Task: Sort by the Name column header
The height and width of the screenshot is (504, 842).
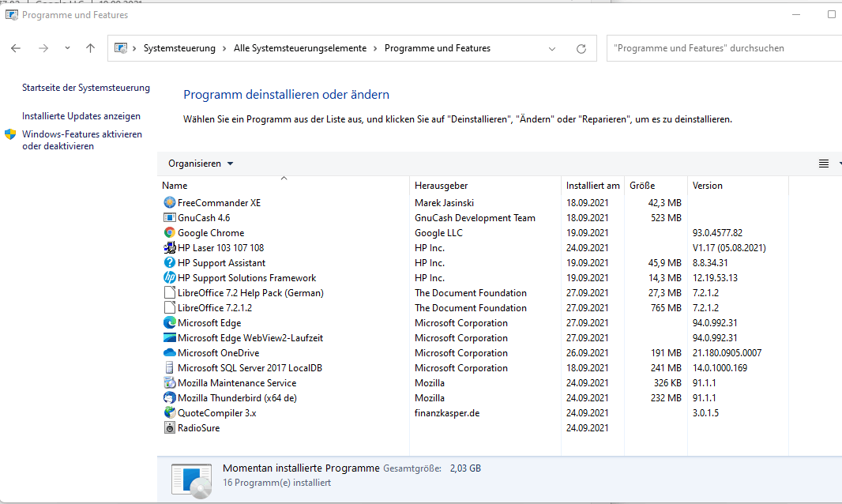Action: pos(284,186)
